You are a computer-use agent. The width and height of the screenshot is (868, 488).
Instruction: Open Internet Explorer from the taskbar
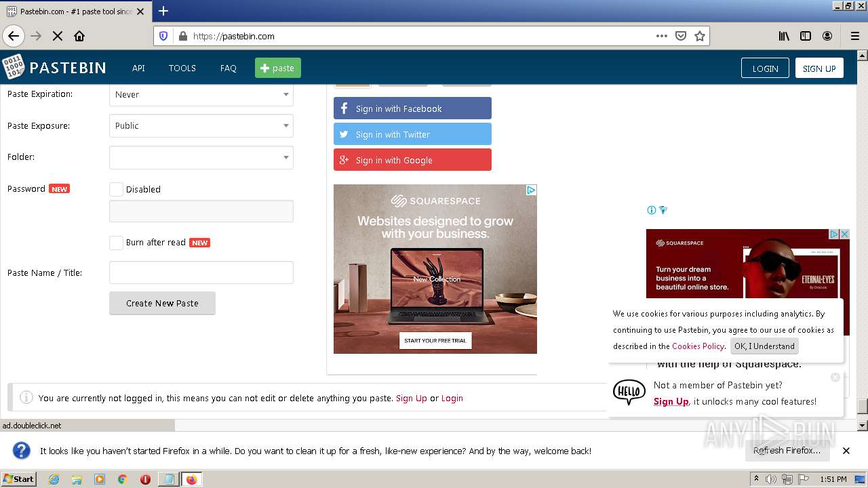(54, 479)
